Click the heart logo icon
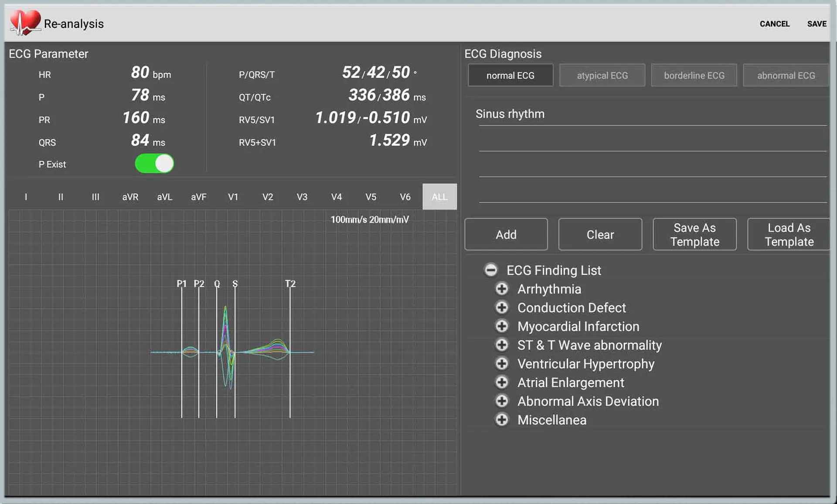The image size is (837, 504). tap(25, 23)
